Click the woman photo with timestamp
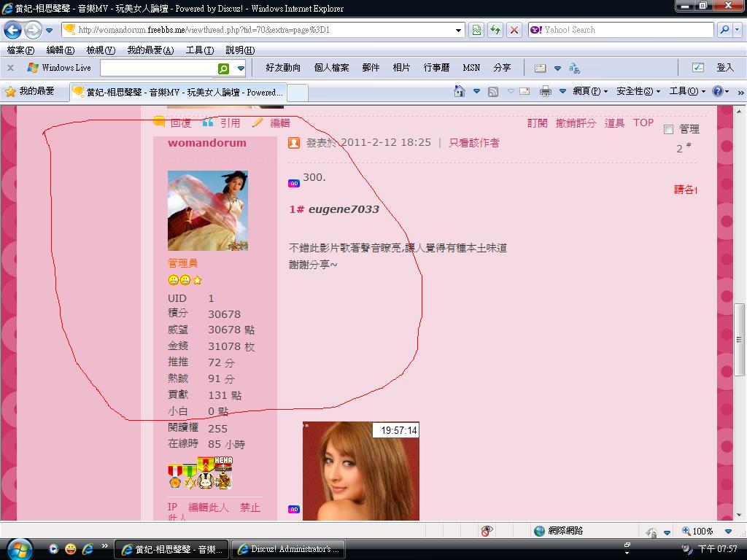747x560 pixels. [360, 471]
